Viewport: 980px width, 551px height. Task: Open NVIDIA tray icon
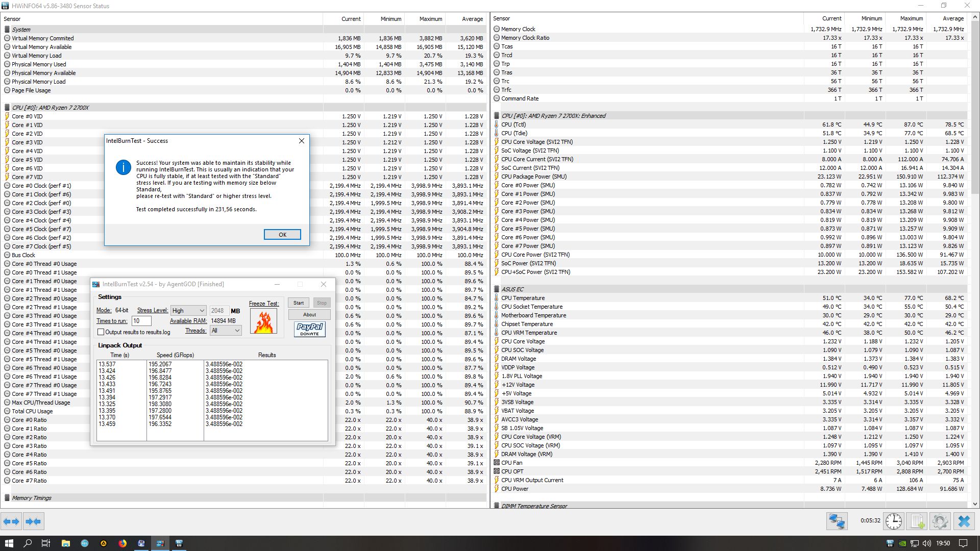(x=902, y=543)
